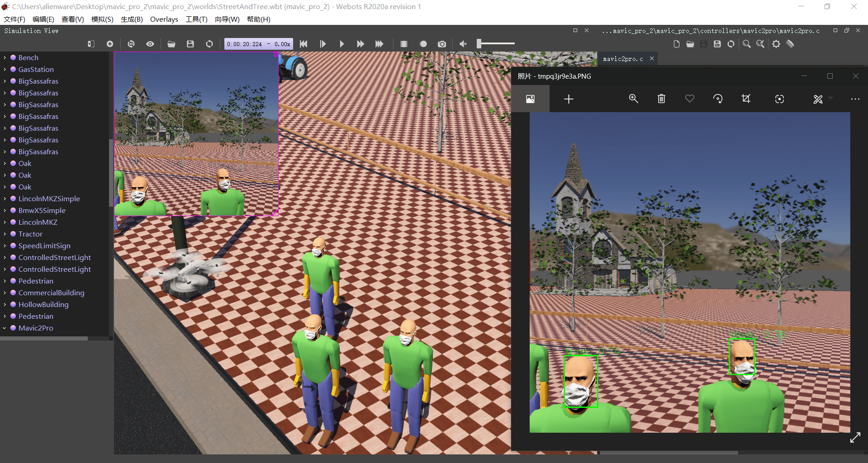Open the 模拟(S) menu

102,19
